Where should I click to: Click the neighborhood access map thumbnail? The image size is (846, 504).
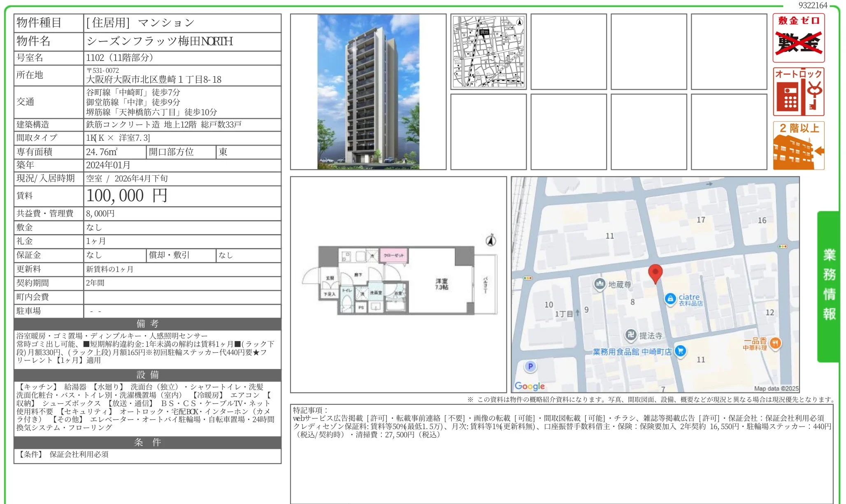pos(488,52)
